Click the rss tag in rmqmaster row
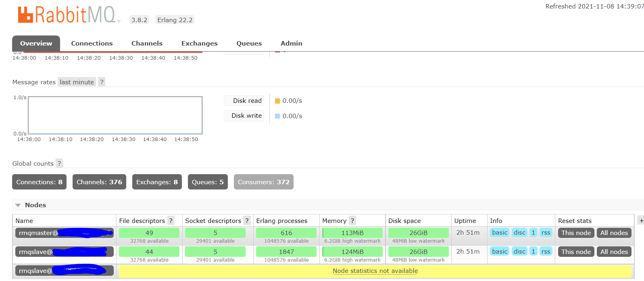This screenshot has height=281, width=644. click(546, 233)
